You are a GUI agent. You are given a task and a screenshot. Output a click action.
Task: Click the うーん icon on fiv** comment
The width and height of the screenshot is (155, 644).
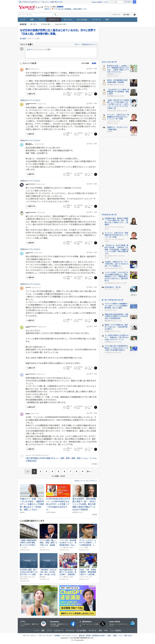click(86, 94)
